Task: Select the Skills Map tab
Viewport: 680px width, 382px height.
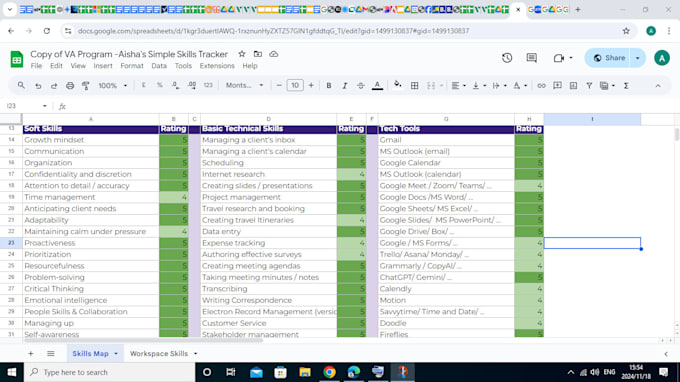Action: pyautogui.click(x=90, y=354)
